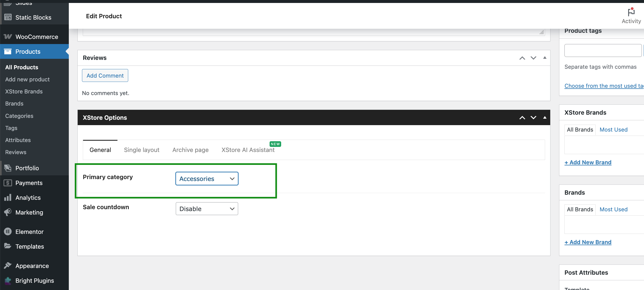Collapse the Reviews panel
644x290 pixels.
point(545,58)
